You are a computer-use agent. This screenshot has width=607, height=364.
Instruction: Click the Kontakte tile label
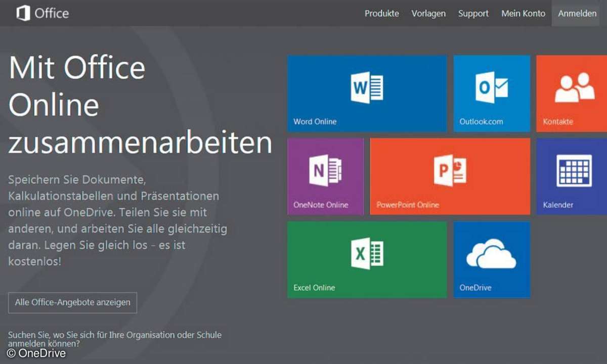click(558, 122)
